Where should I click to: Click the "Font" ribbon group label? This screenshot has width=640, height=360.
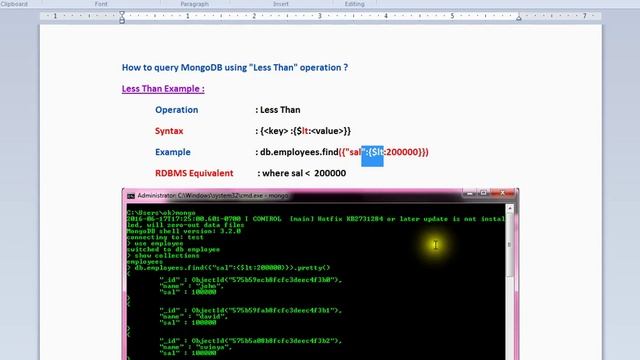pos(101,4)
